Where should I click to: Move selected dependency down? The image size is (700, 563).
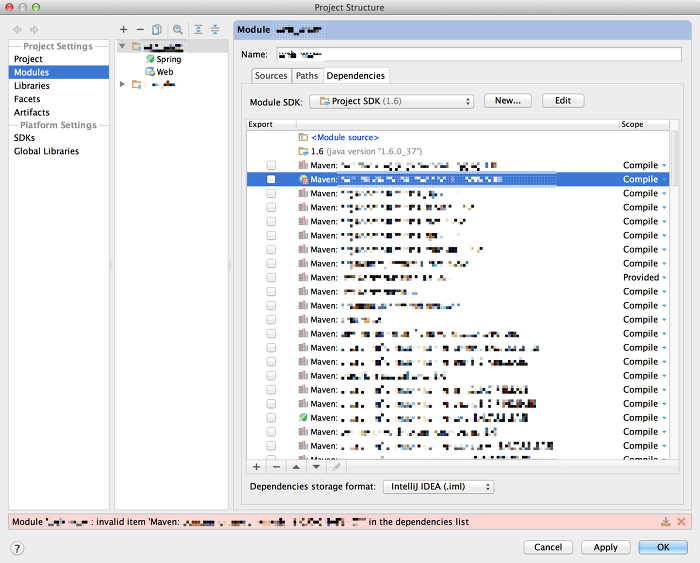point(316,467)
